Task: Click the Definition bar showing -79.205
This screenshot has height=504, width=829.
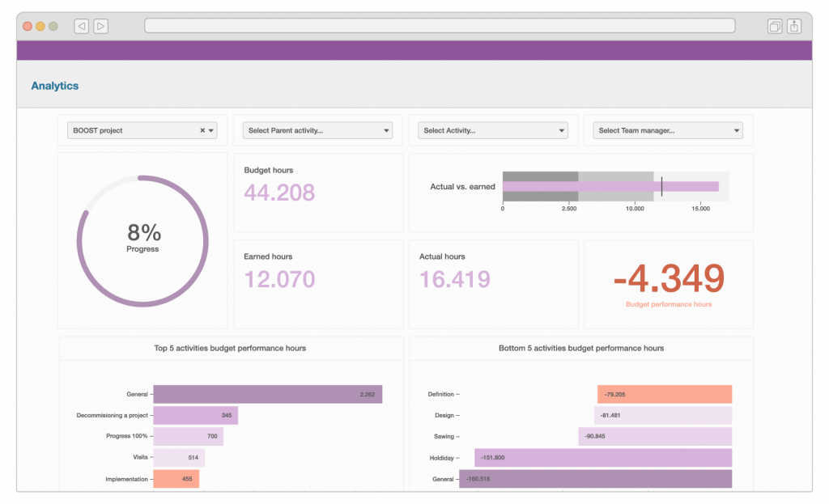Action: [x=664, y=394]
